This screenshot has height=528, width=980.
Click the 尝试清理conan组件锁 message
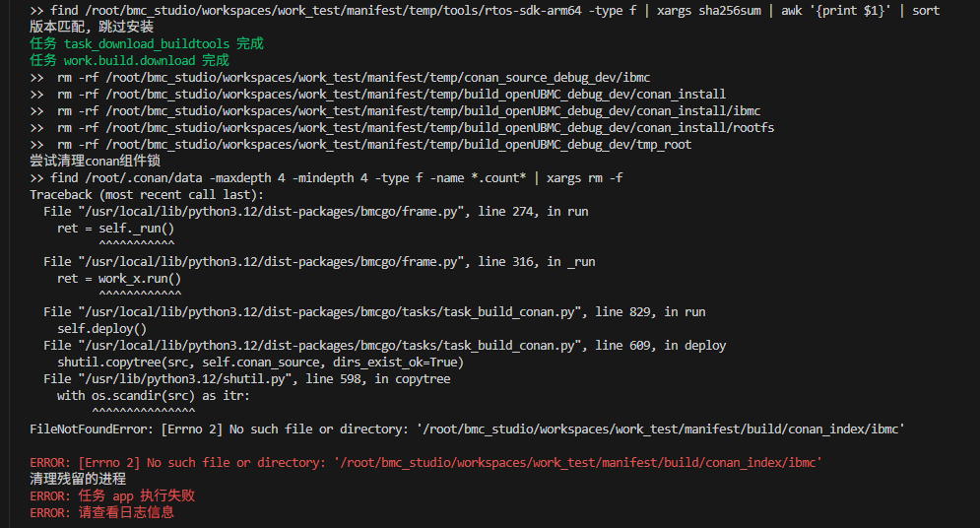pyautogui.click(x=95, y=162)
